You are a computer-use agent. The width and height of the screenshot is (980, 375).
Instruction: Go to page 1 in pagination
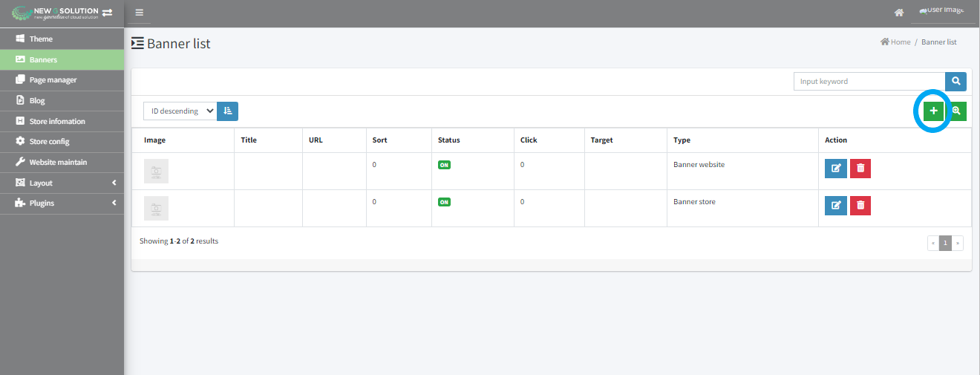pyautogui.click(x=945, y=243)
